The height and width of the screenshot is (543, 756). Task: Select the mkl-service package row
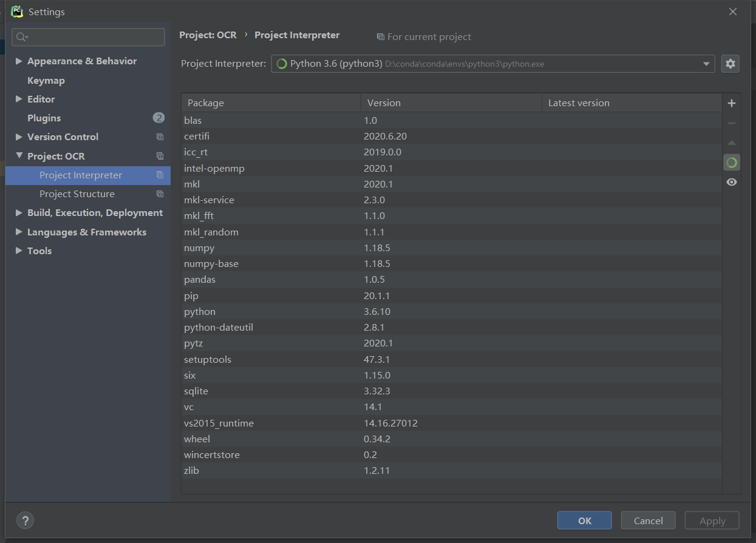click(452, 200)
